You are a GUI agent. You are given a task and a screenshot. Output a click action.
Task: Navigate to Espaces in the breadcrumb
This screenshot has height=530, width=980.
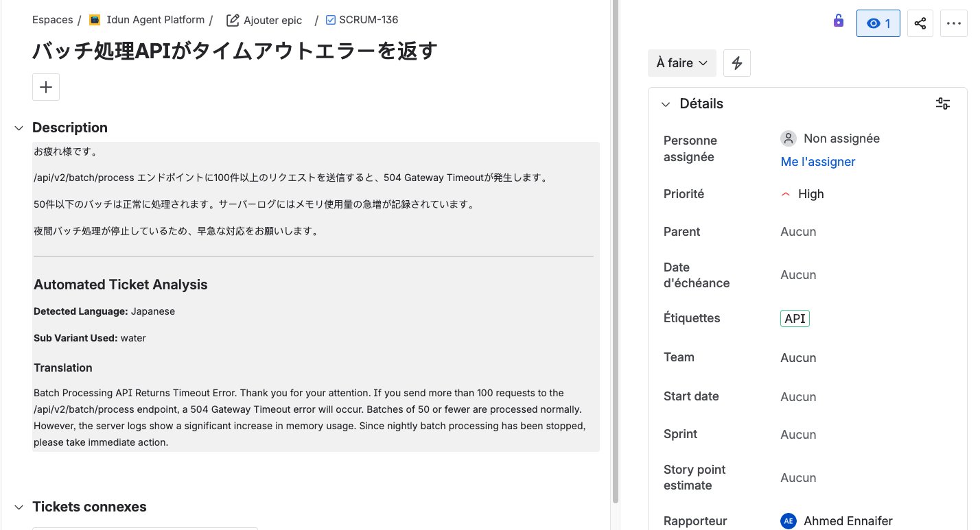(x=52, y=20)
